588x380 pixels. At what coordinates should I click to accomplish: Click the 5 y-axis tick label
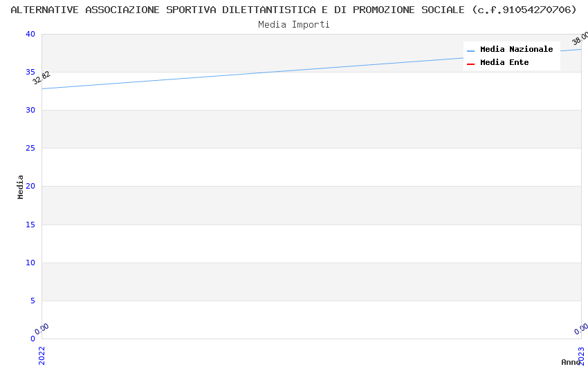[x=32, y=301]
